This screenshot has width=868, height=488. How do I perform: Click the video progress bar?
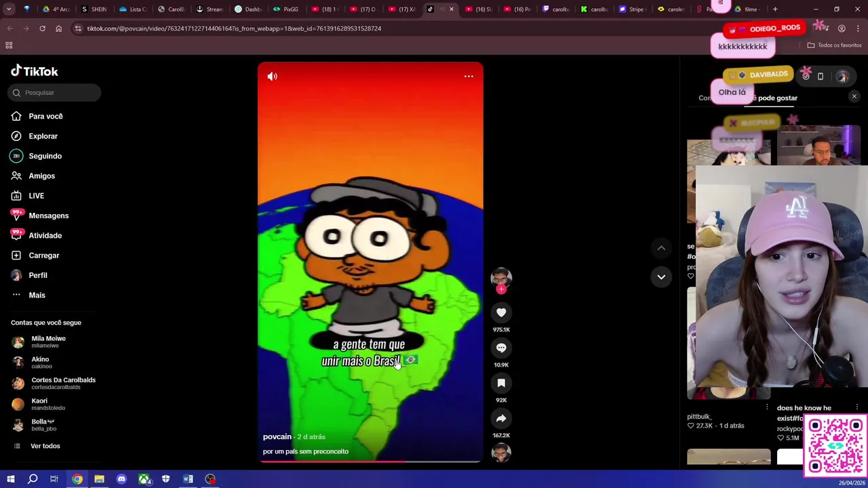(x=370, y=462)
